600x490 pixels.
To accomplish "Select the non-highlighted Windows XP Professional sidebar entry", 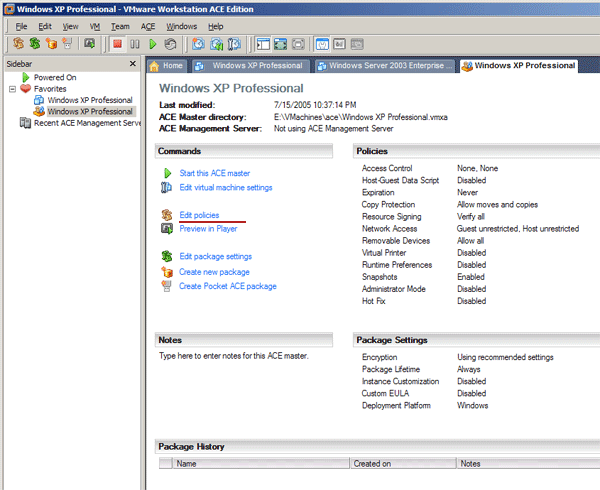I will click(90, 100).
